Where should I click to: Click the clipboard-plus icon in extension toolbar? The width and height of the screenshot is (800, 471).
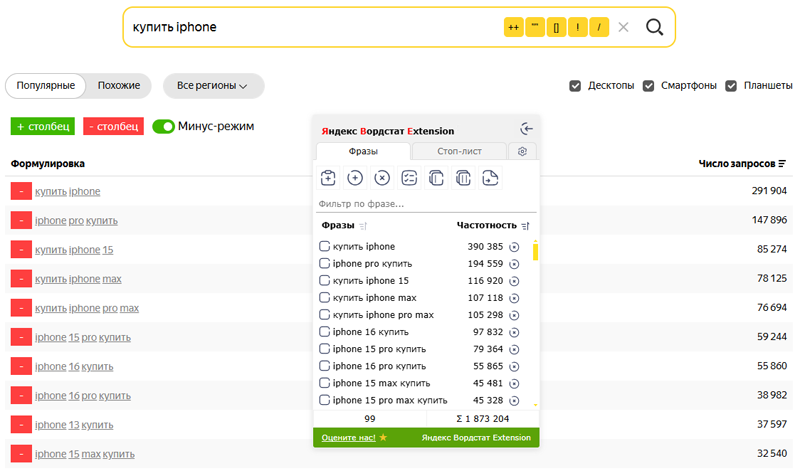[328, 178]
